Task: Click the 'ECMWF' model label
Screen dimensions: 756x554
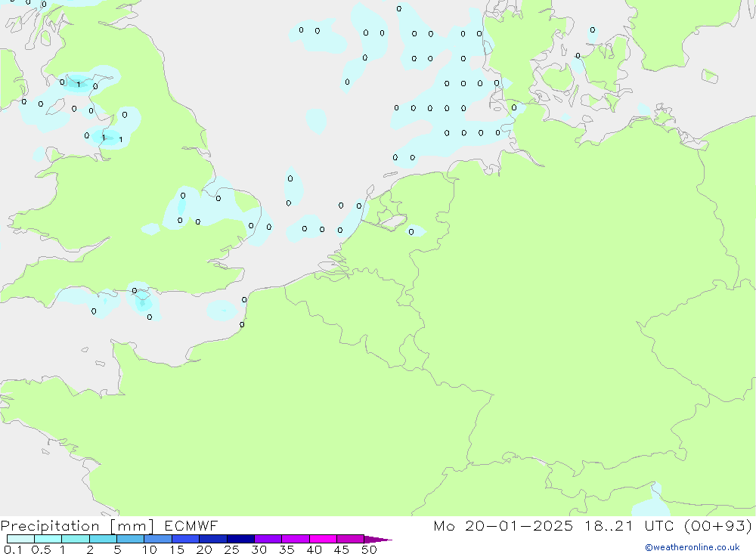Action: pos(191,525)
